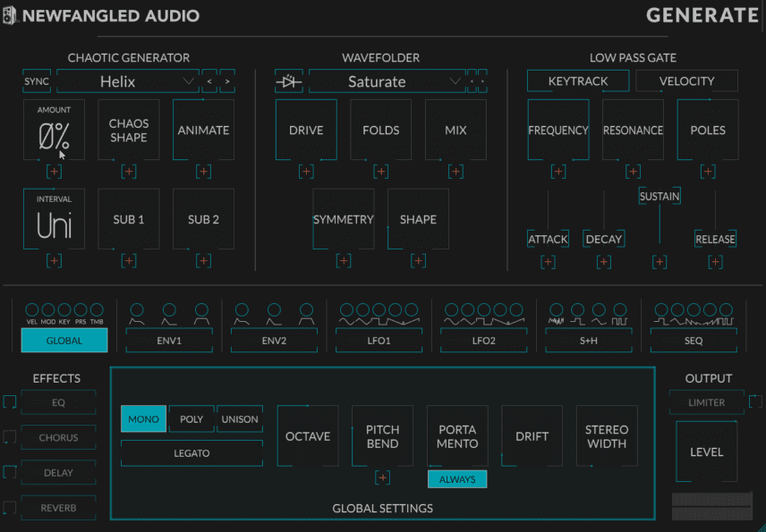Click the TMB modulation source circle
Viewport: 766px width, 532px height.
click(97, 309)
